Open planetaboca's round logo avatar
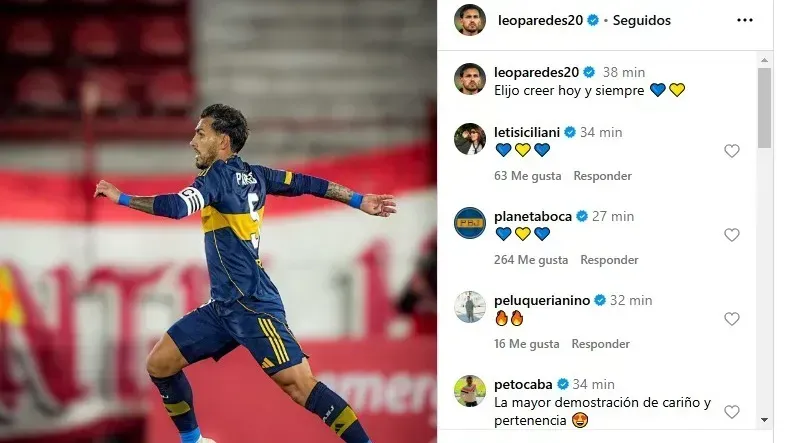This screenshot has height=443, width=809. click(x=470, y=223)
